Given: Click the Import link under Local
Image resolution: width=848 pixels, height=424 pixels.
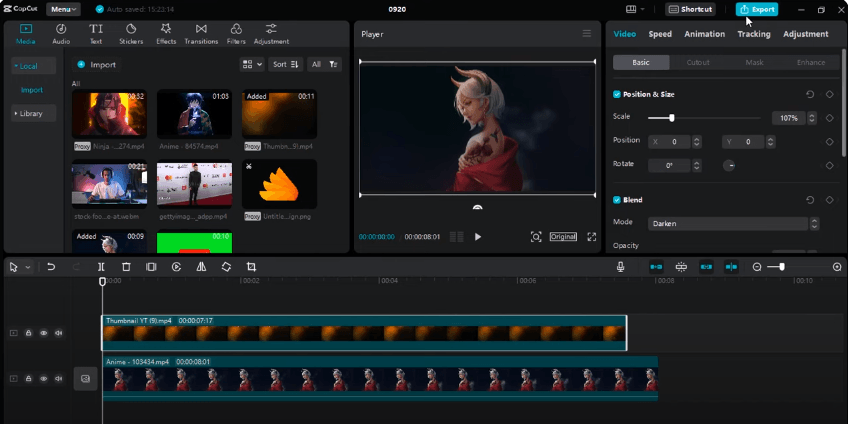Looking at the screenshot, I should (32, 90).
